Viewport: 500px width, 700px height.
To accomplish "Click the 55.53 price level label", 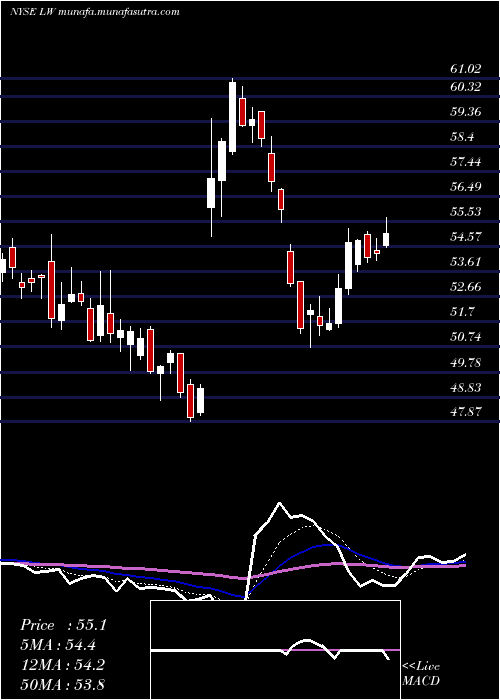I will tap(466, 212).
